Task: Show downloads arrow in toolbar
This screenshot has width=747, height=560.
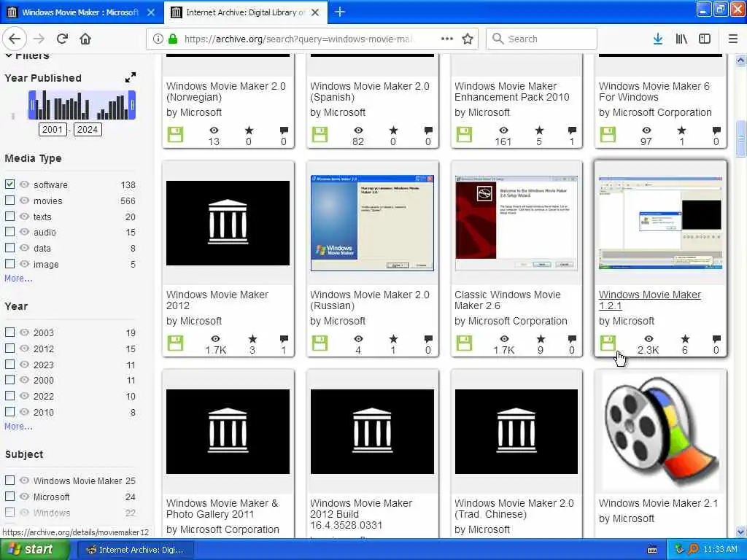Action: tap(658, 39)
